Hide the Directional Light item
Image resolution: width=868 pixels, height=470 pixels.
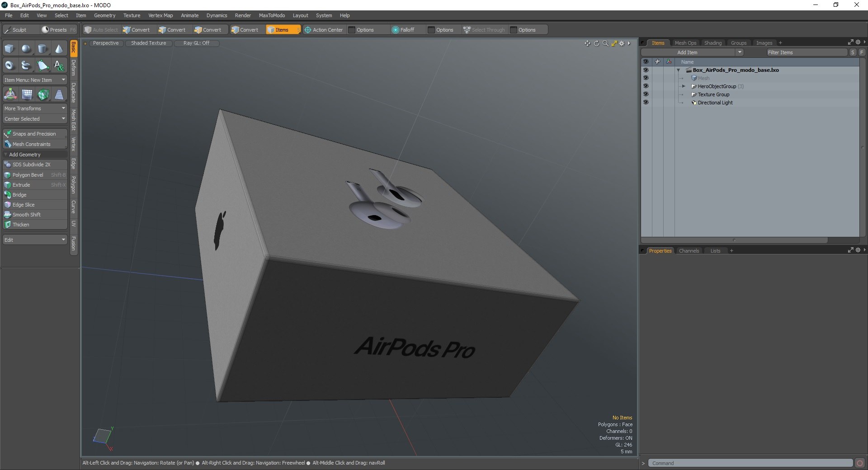(646, 103)
